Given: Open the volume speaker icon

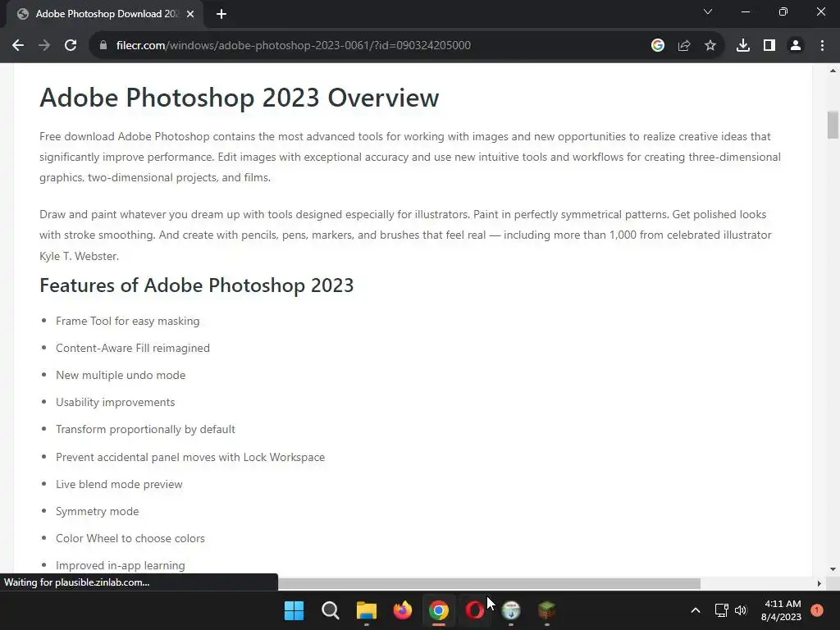Looking at the screenshot, I should pyautogui.click(x=741, y=610).
